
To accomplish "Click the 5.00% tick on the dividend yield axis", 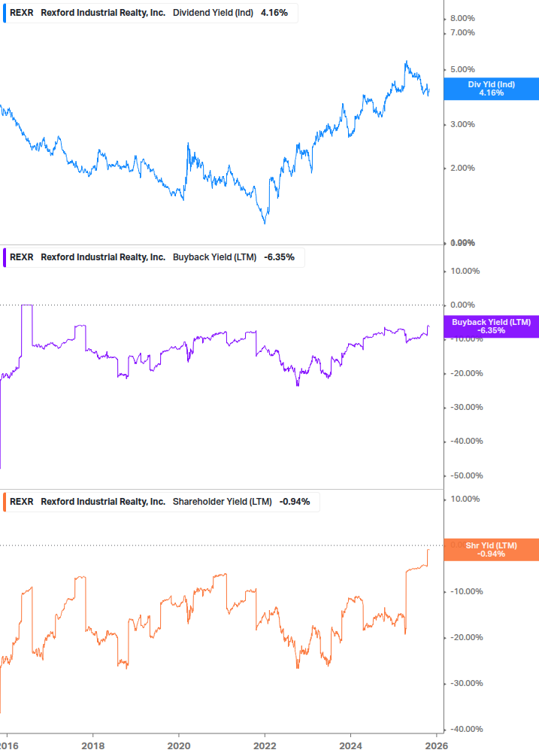I will click(462, 69).
